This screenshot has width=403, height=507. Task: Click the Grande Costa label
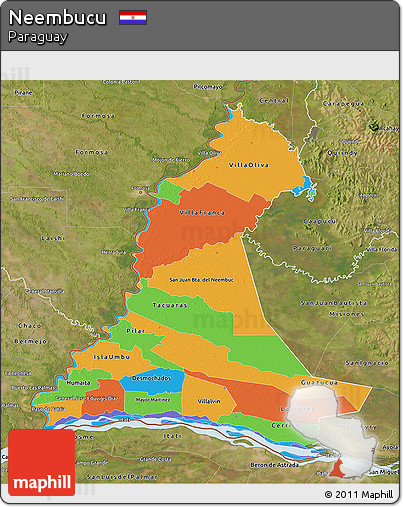point(156,459)
